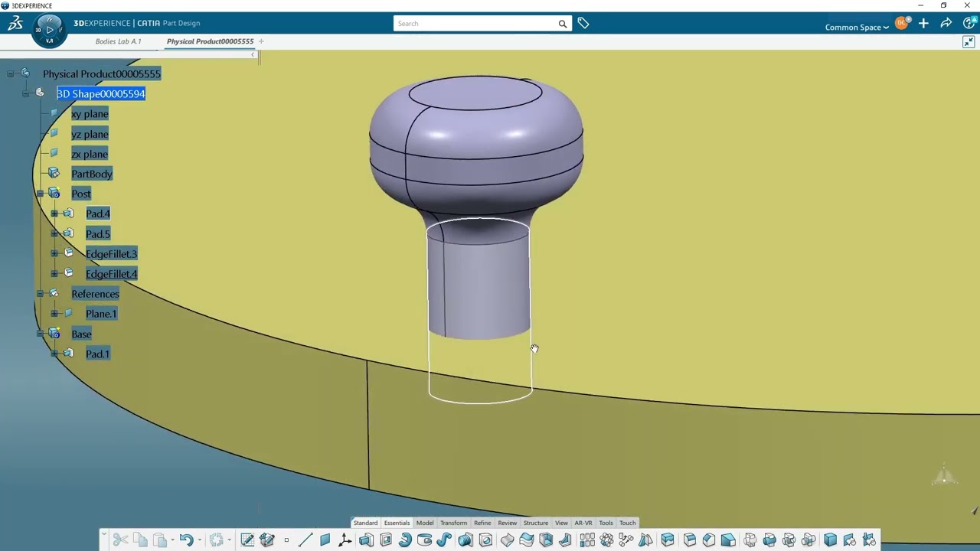Select the Draft Angle tool
The height and width of the screenshot is (551, 980).
click(x=728, y=540)
